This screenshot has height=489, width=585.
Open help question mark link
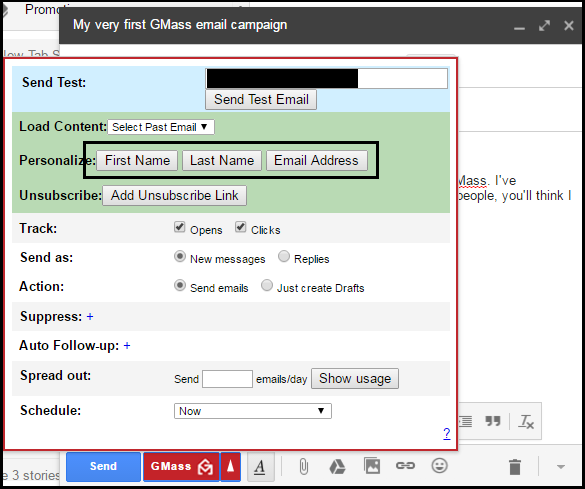(447, 434)
